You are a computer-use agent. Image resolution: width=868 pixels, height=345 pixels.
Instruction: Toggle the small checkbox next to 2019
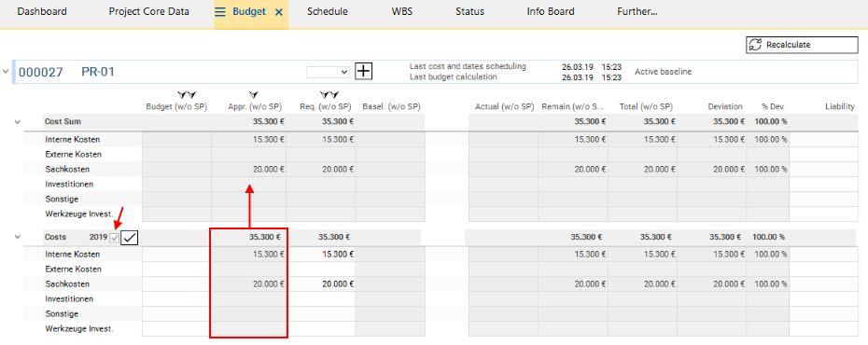(x=115, y=237)
